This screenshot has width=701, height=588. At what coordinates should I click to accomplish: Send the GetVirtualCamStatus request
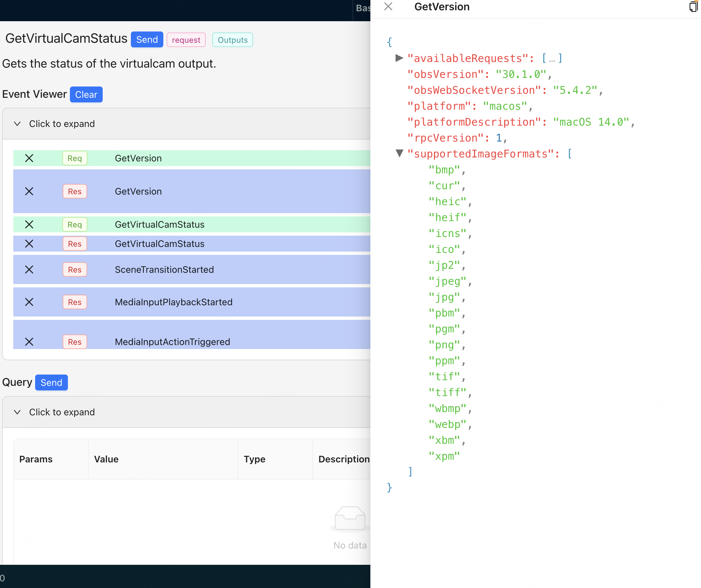[x=146, y=40]
